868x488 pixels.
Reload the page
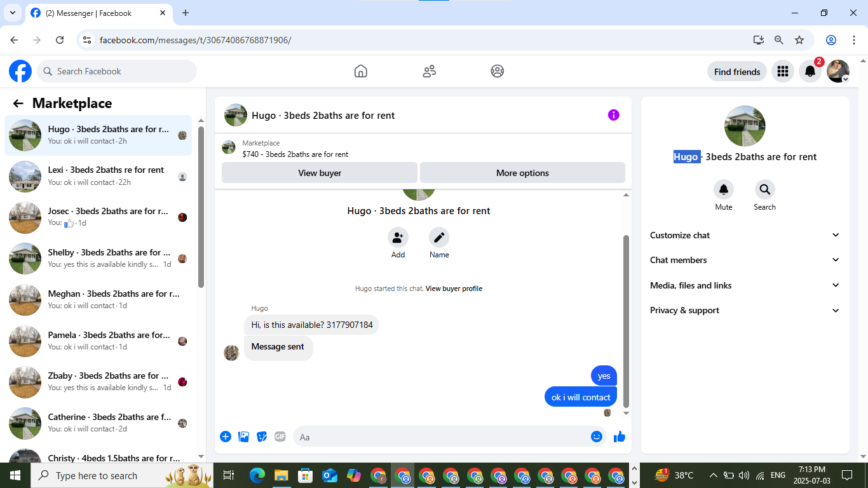pos(60,40)
